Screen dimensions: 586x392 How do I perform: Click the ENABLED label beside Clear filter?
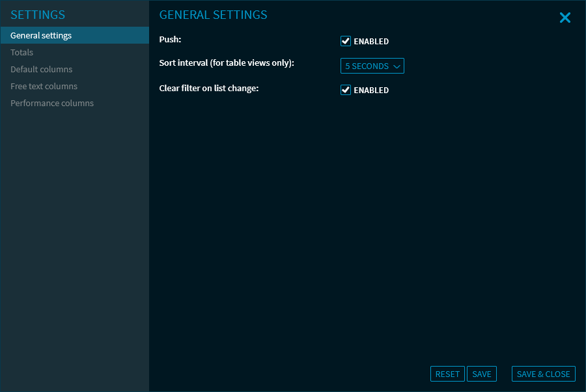371,91
